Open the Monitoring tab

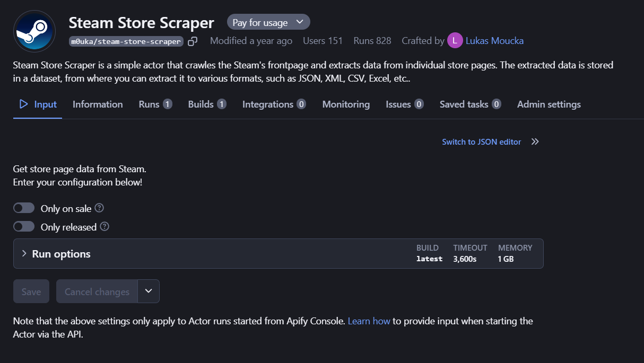point(346,104)
